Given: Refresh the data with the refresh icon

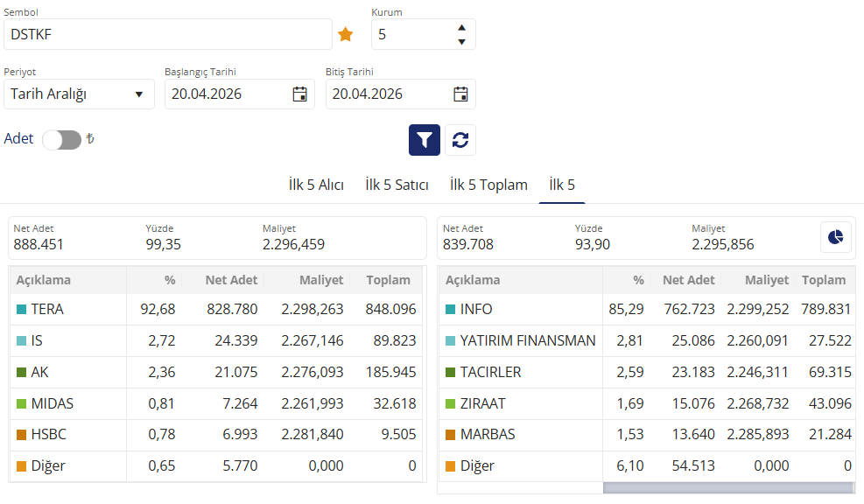Looking at the screenshot, I should [x=460, y=139].
